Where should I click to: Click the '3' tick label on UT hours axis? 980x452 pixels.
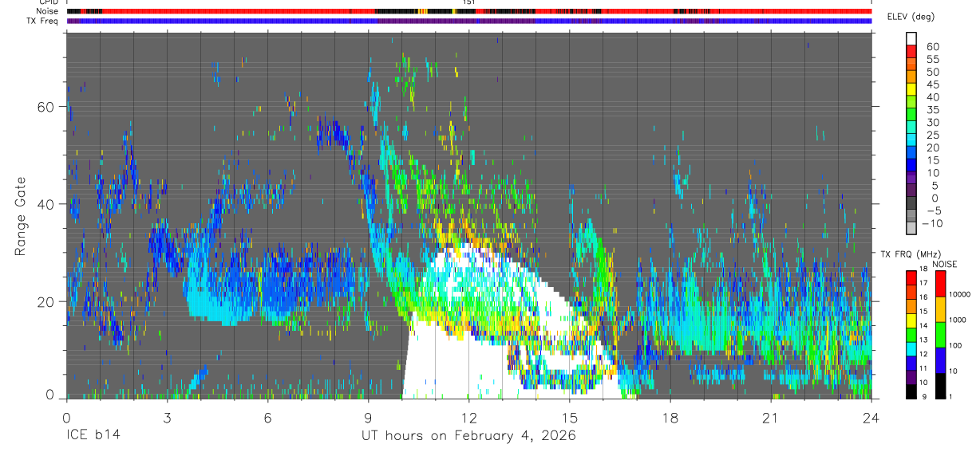[167, 418]
